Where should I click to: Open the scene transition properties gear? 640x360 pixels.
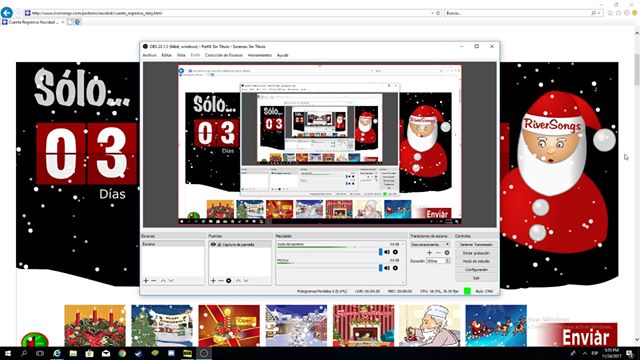[447, 253]
